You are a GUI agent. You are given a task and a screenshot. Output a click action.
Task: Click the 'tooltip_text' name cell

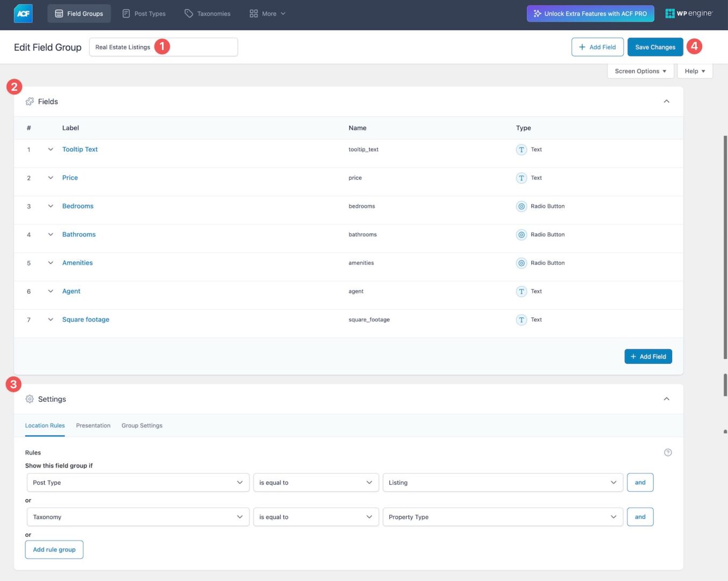pyautogui.click(x=363, y=150)
